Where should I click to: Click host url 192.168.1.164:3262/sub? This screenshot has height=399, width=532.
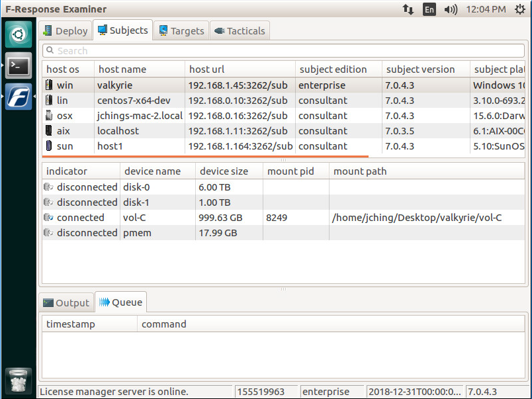(x=241, y=146)
